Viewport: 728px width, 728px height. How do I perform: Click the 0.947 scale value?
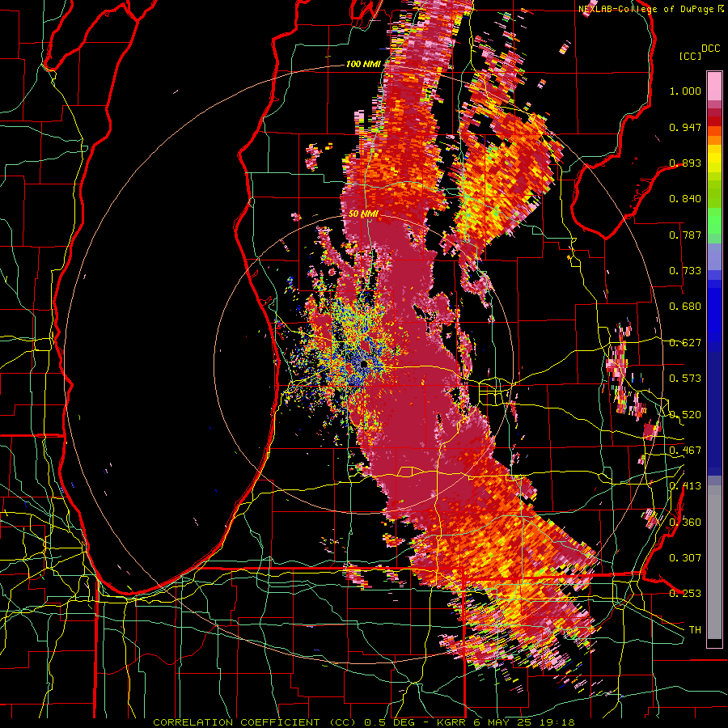pyautogui.click(x=685, y=127)
